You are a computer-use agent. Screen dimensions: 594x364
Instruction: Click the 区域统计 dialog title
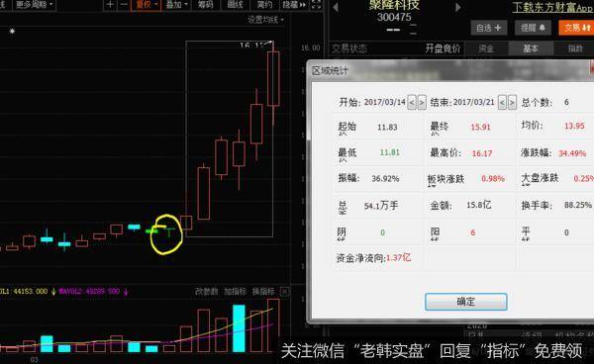click(330, 70)
